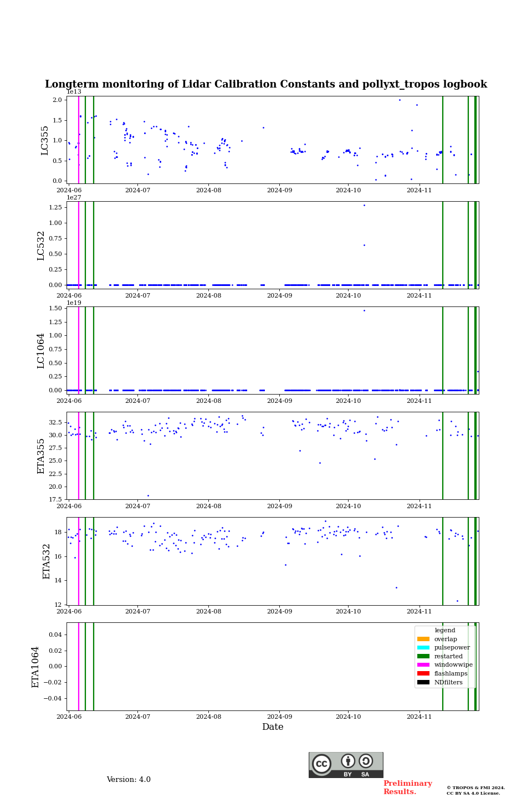Click the LC1064 y-axis label
The height and width of the screenshot is (798, 532).
coord(41,351)
